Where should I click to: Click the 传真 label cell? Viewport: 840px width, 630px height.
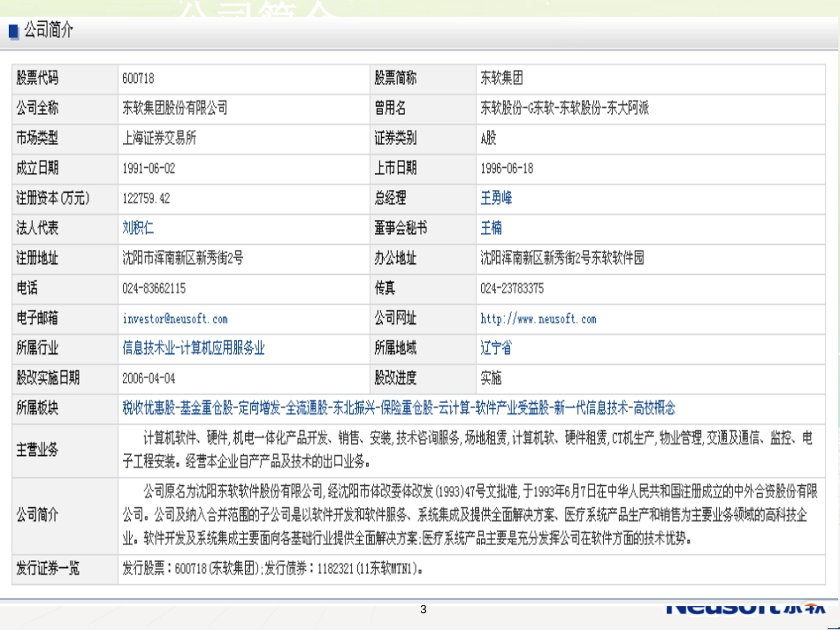tap(423, 289)
